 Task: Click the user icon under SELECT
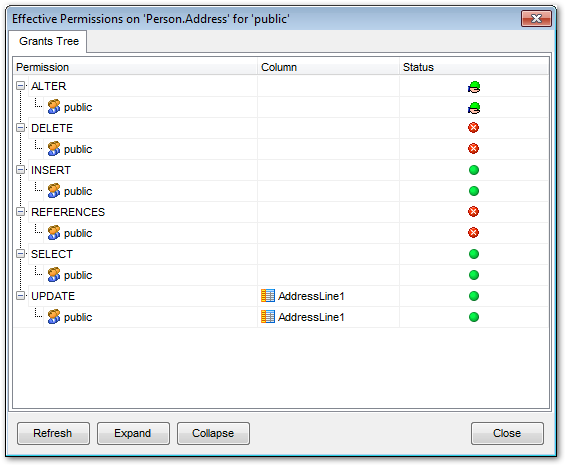pos(54,275)
